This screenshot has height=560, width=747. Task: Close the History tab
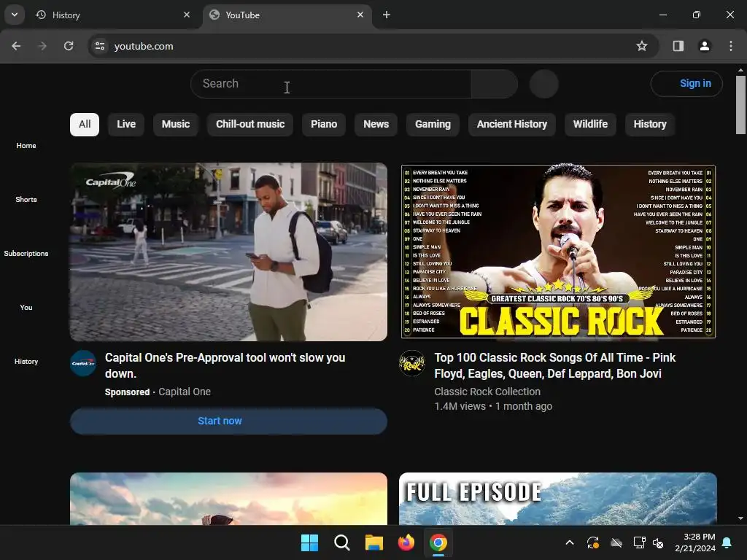point(187,15)
